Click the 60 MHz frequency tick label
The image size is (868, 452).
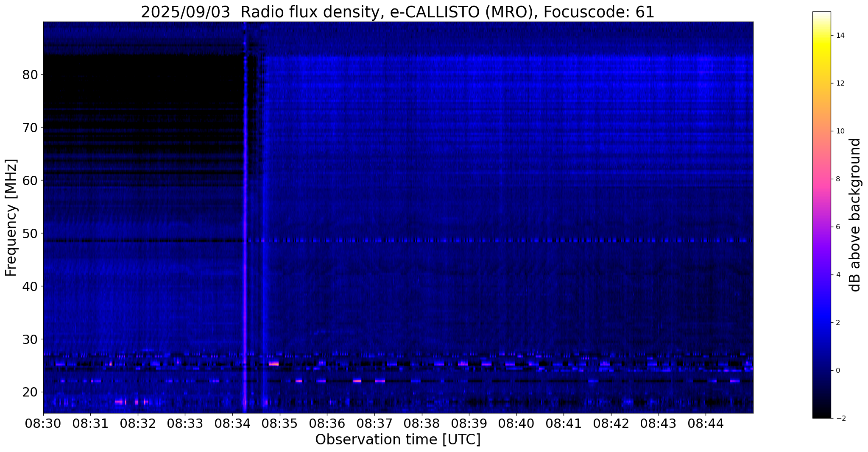30,180
